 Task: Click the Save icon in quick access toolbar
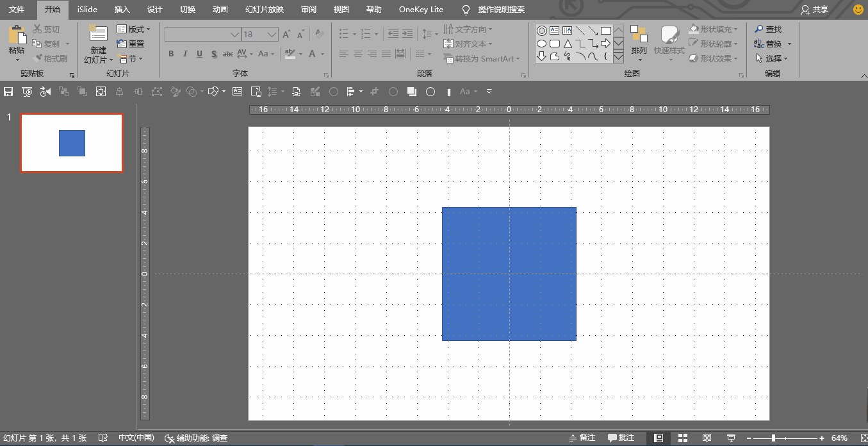(x=8, y=92)
